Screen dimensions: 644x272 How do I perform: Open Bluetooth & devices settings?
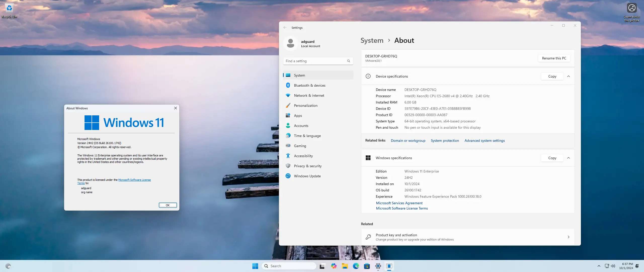pos(309,85)
